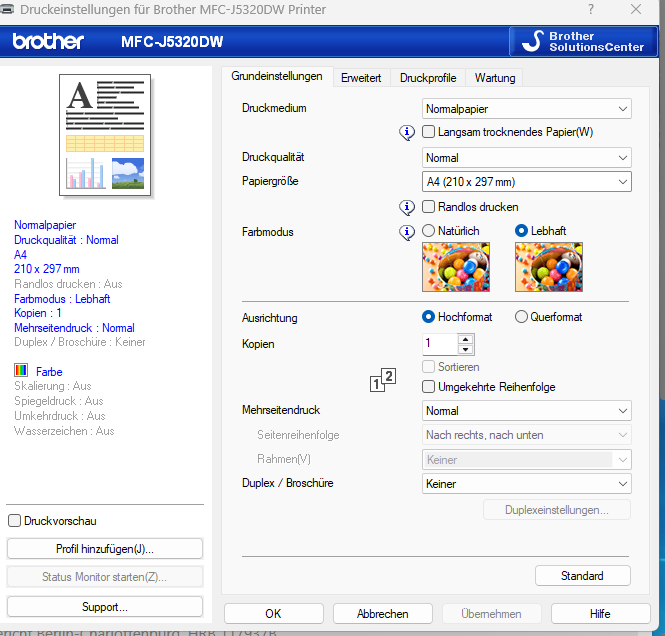Click the Übernehmen button
This screenshot has width=665, height=636.
click(x=492, y=614)
